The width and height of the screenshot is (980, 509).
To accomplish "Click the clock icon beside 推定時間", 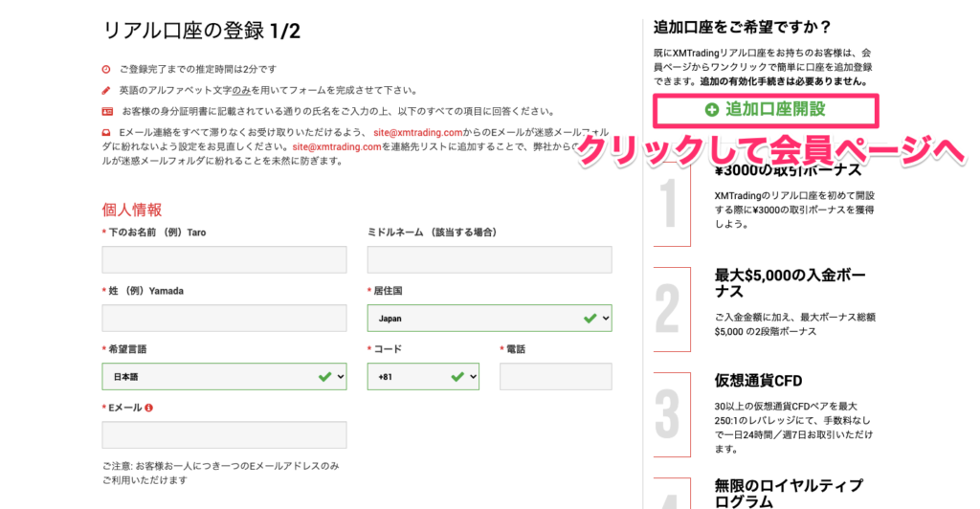I will click(x=106, y=69).
